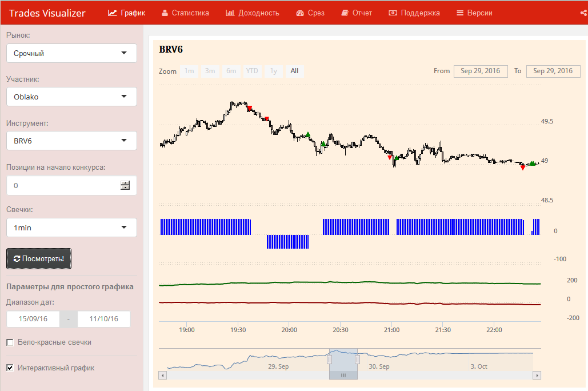588x391 pixels.
Task: Enable the Бело-красные свечки checkbox
Action: click(10, 342)
